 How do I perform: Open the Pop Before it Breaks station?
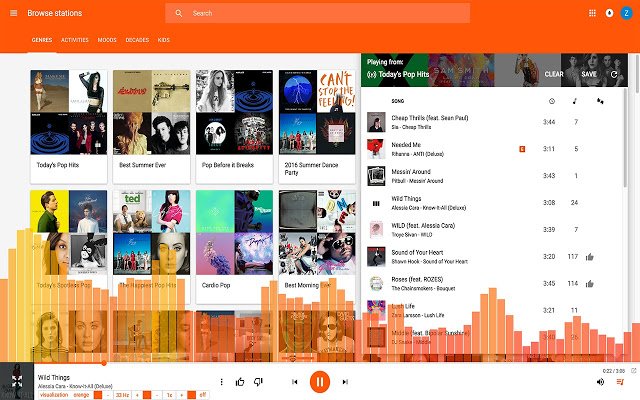(x=234, y=127)
